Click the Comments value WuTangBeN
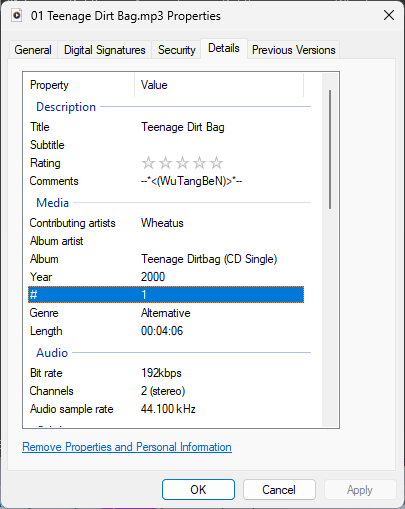The width and height of the screenshot is (405, 509). point(191,181)
